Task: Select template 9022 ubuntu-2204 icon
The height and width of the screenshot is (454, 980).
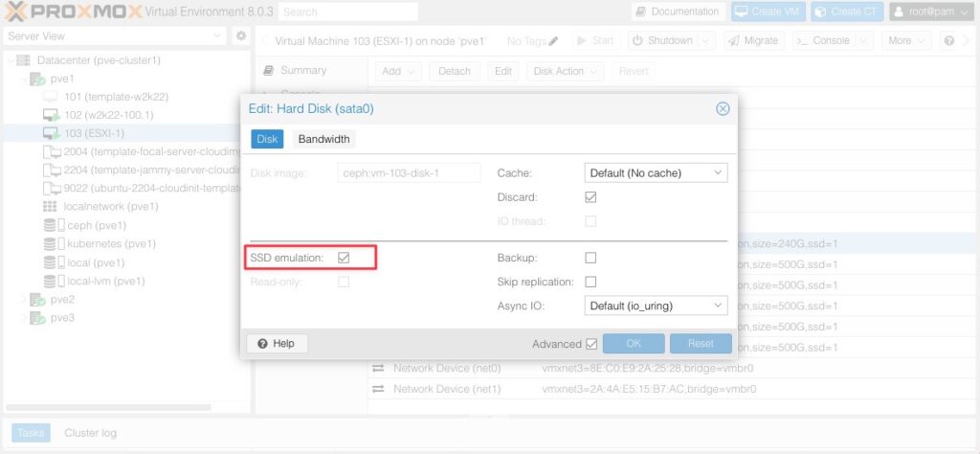Action: [52, 189]
